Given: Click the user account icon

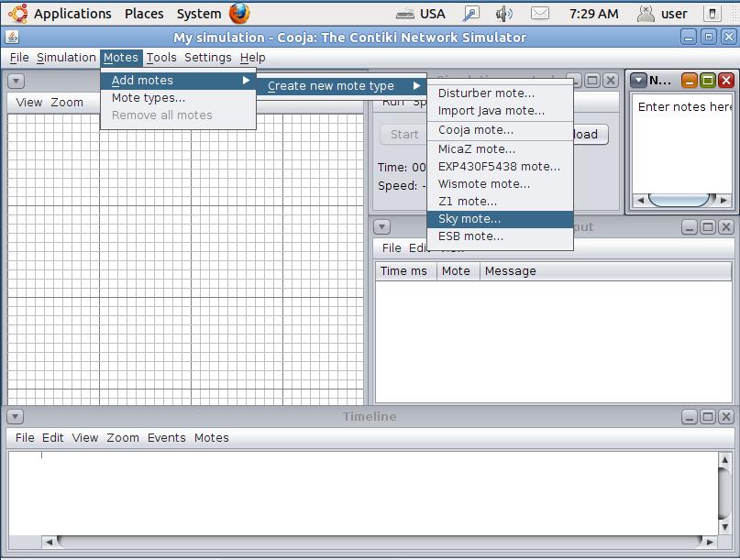Looking at the screenshot, I should [x=646, y=14].
